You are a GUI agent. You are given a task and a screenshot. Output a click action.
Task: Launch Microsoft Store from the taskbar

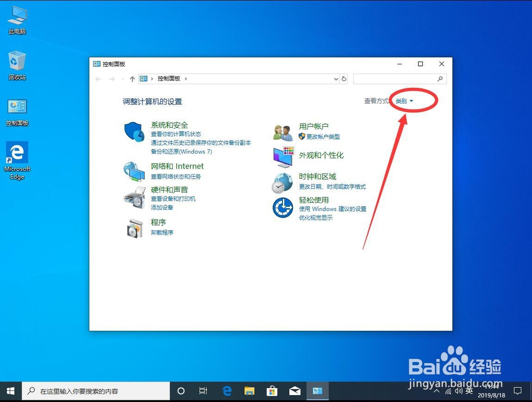pos(272,390)
